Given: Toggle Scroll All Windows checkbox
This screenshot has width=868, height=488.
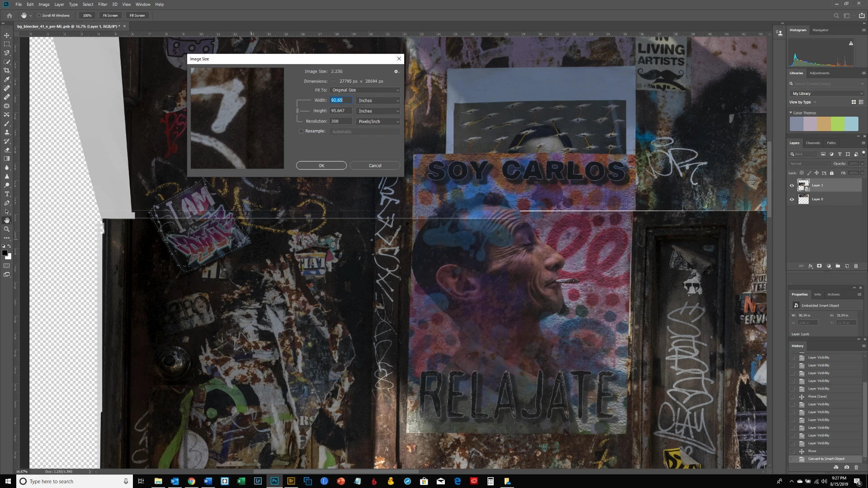Looking at the screenshot, I should coord(39,15).
